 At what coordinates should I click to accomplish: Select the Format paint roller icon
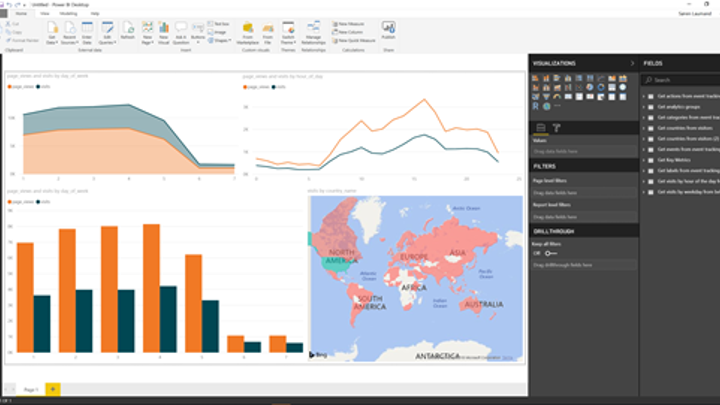tap(556, 127)
